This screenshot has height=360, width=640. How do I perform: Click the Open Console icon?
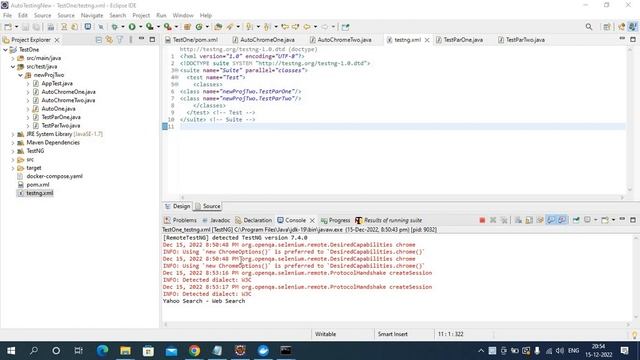[605, 220]
